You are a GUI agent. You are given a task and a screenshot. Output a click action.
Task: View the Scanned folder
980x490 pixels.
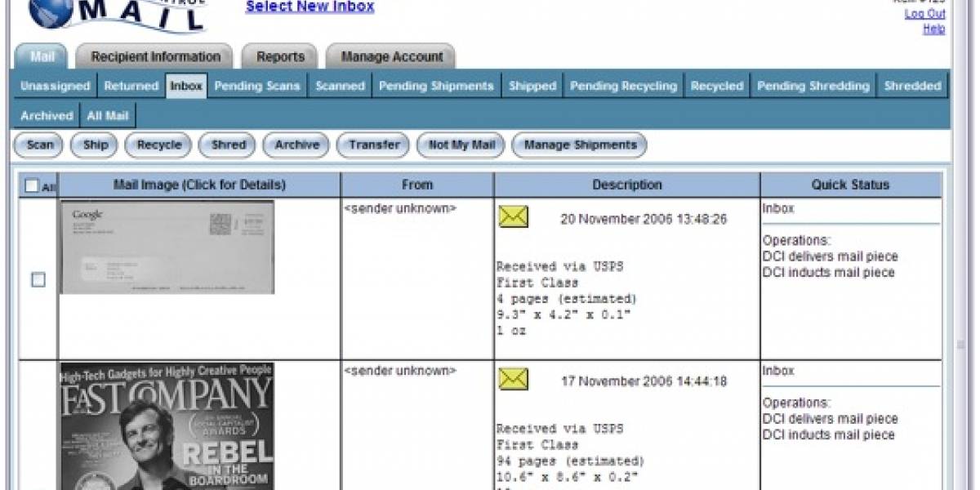[x=340, y=86]
